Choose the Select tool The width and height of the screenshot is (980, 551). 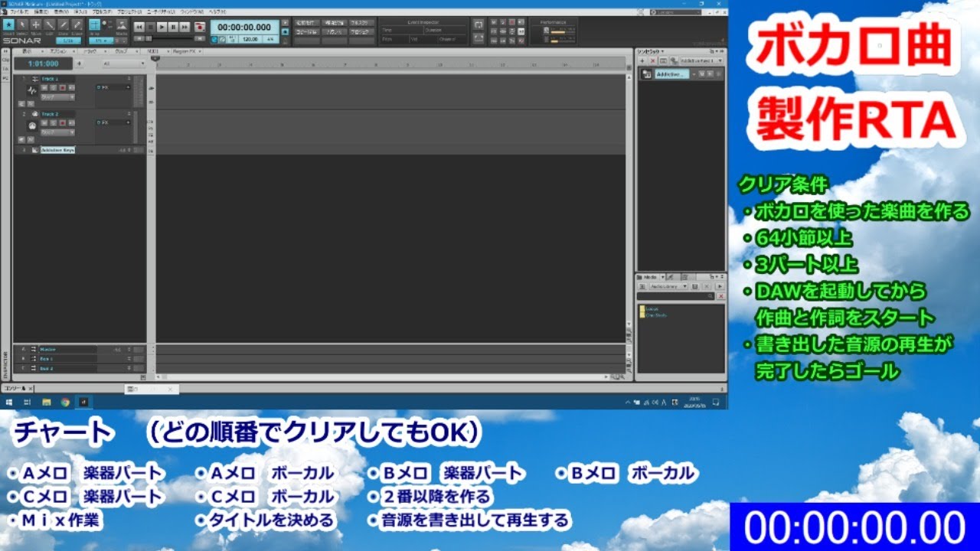click(22, 24)
